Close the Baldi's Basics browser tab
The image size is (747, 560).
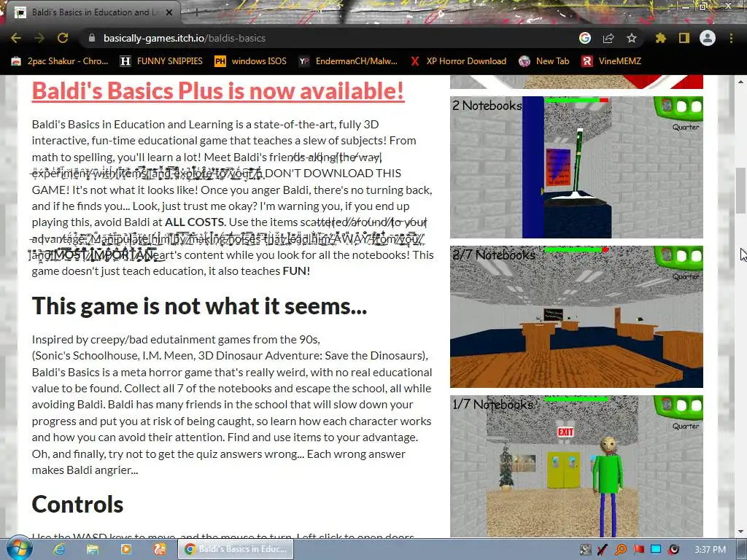click(169, 12)
